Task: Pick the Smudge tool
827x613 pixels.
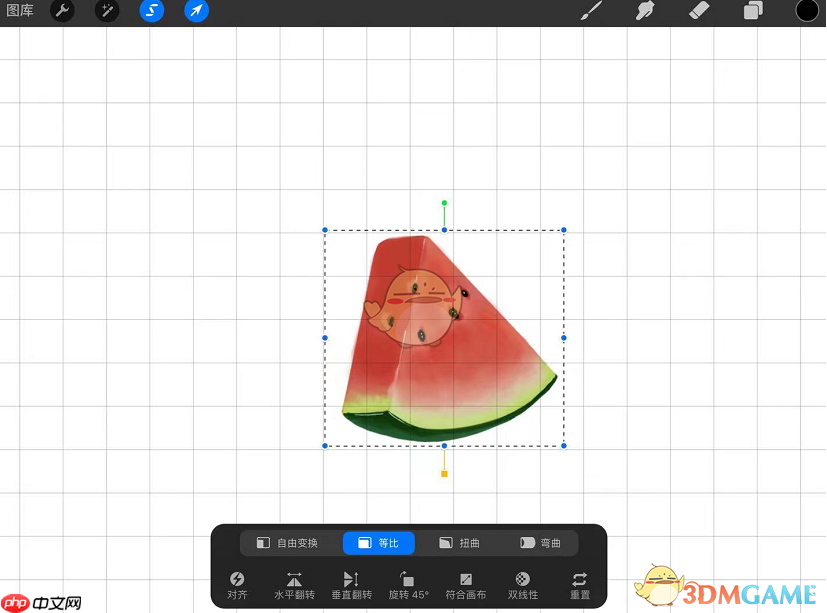Action: [644, 11]
